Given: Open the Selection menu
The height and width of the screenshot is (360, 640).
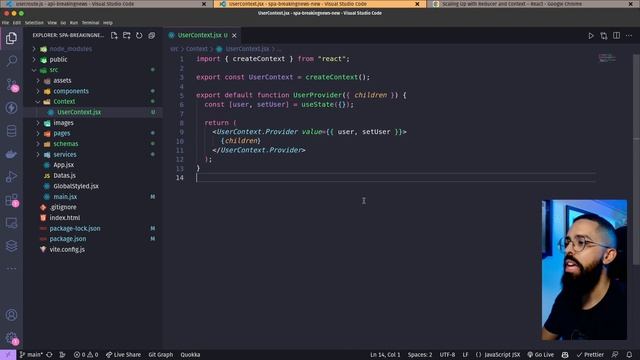Looking at the screenshot, I should point(34,23).
